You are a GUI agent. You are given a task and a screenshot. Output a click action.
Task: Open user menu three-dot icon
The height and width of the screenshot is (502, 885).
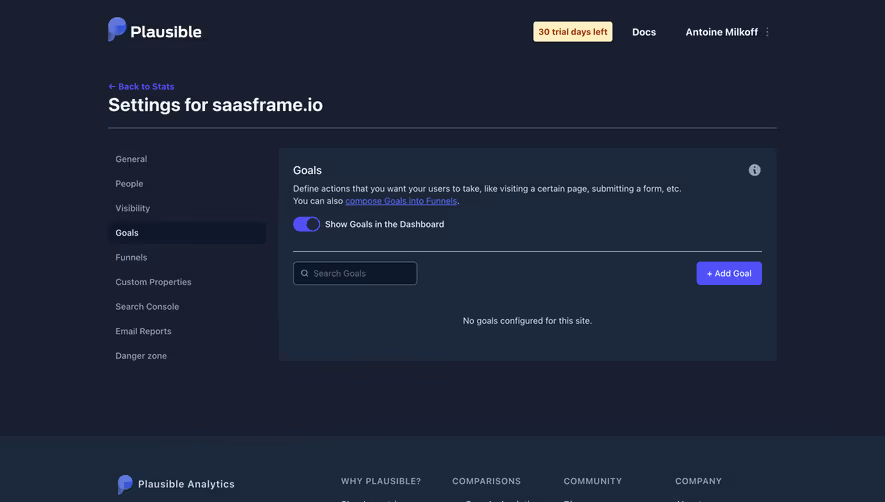coord(766,32)
